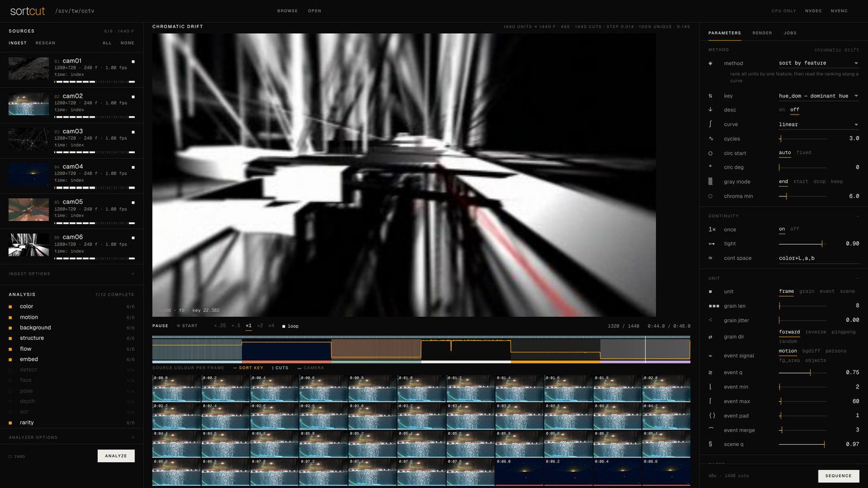The width and height of the screenshot is (868, 488).
Task: Click the method diamond icon
Action: click(x=710, y=63)
